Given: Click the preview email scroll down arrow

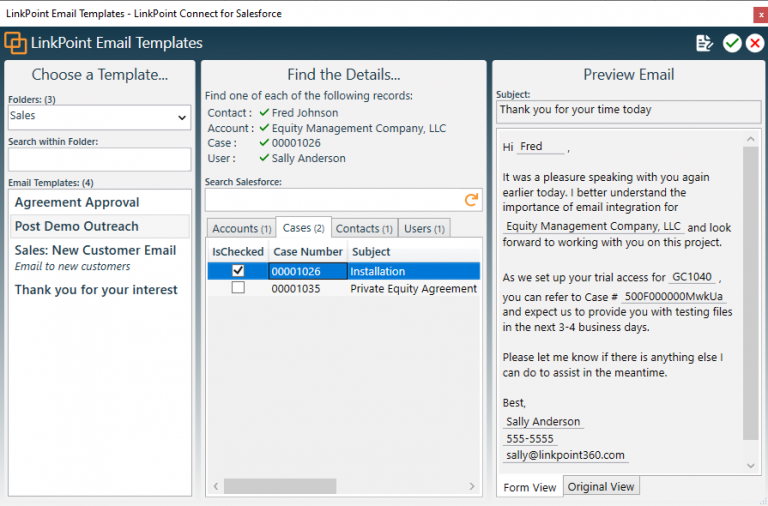Looking at the screenshot, I should pyautogui.click(x=751, y=466).
